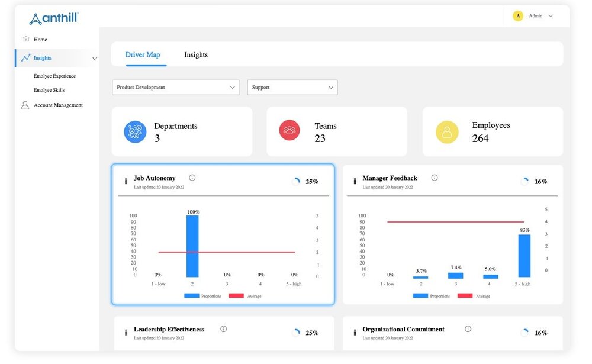Toggle Average legend in Job Autonomy chart
This screenshot has height=364, width=592.
coord(244,296)
